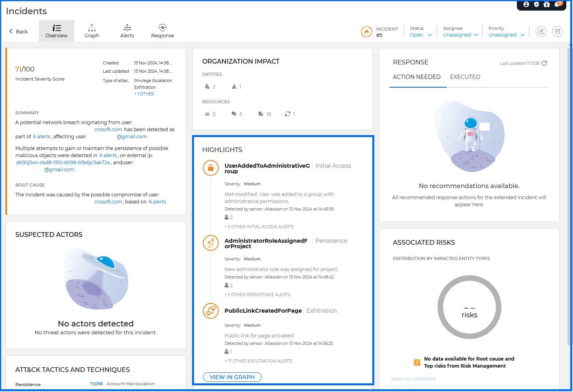Click the circular refresh icon in header
This screenshot has height=392, width=573.
point(557,31)
